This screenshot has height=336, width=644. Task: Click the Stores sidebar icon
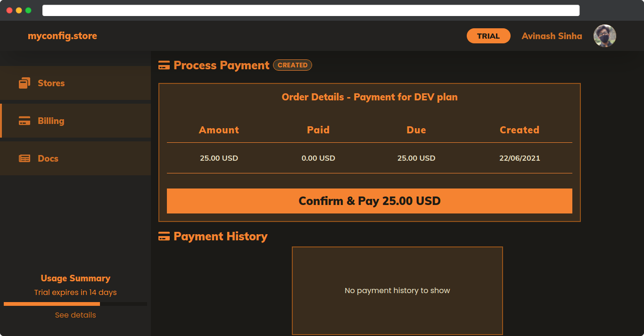point(25,83)
